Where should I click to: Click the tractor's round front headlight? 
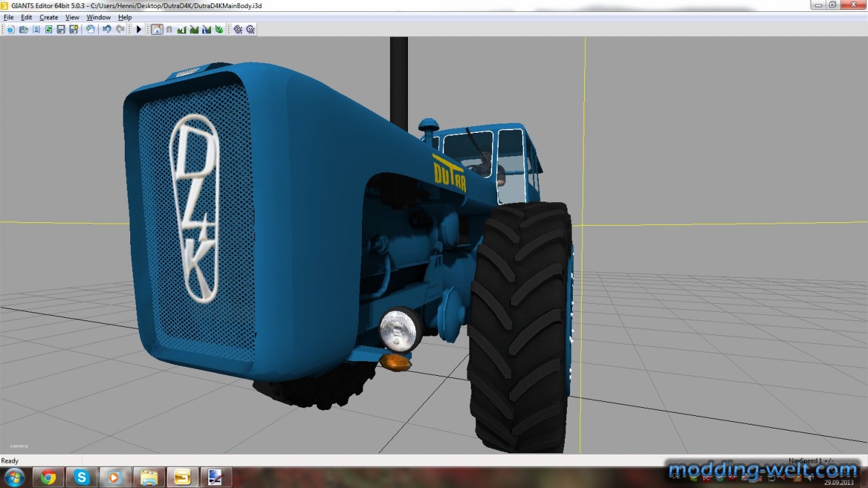tap(399, 330)
